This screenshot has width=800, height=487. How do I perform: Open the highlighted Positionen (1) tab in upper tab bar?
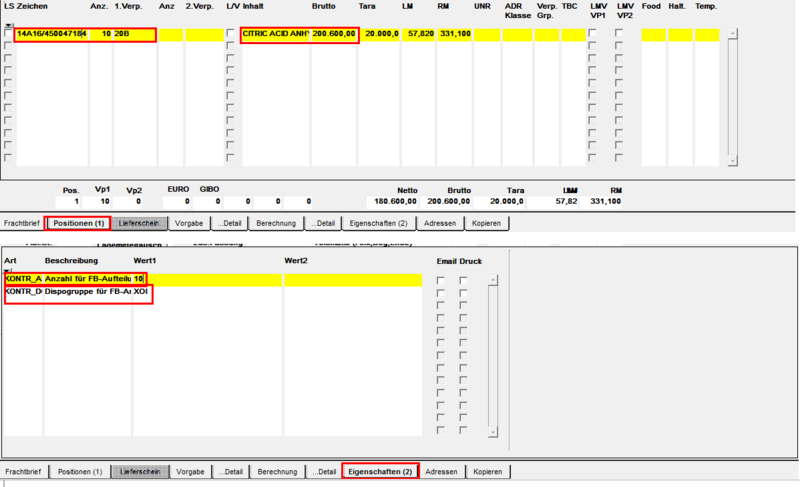click(79, 223)
